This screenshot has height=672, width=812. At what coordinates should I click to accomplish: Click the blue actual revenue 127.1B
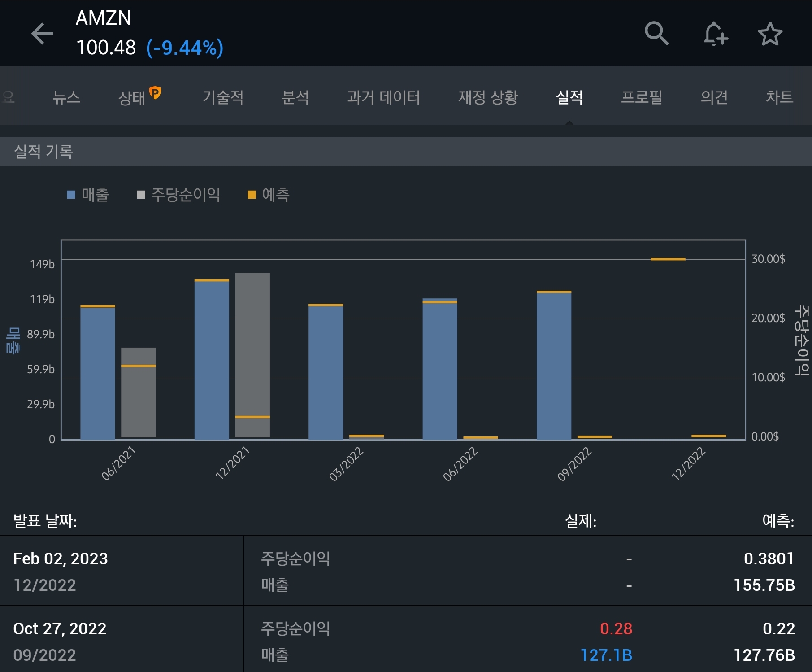coord(606,655)
